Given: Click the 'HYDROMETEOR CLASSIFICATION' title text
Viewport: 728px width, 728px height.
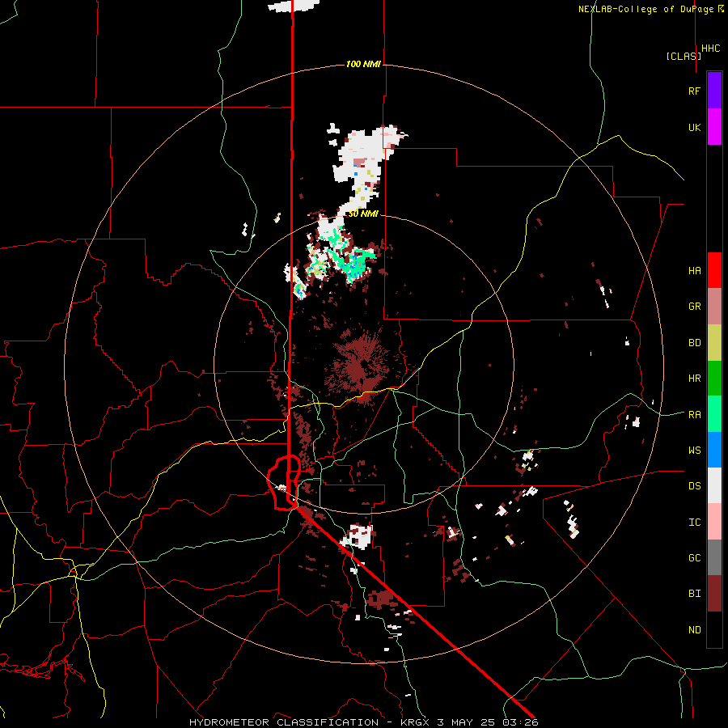Looking at the screenshot, I should click(x=284, y=722).
